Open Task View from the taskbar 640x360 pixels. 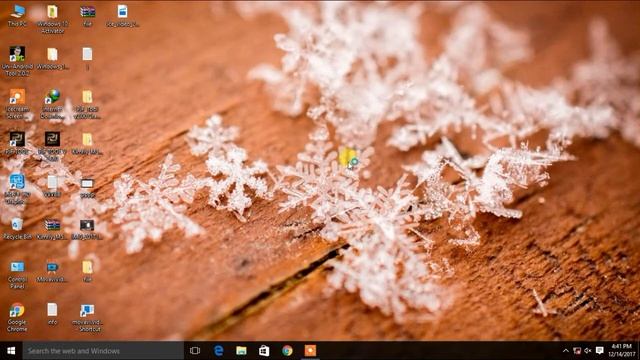(195, 351)
